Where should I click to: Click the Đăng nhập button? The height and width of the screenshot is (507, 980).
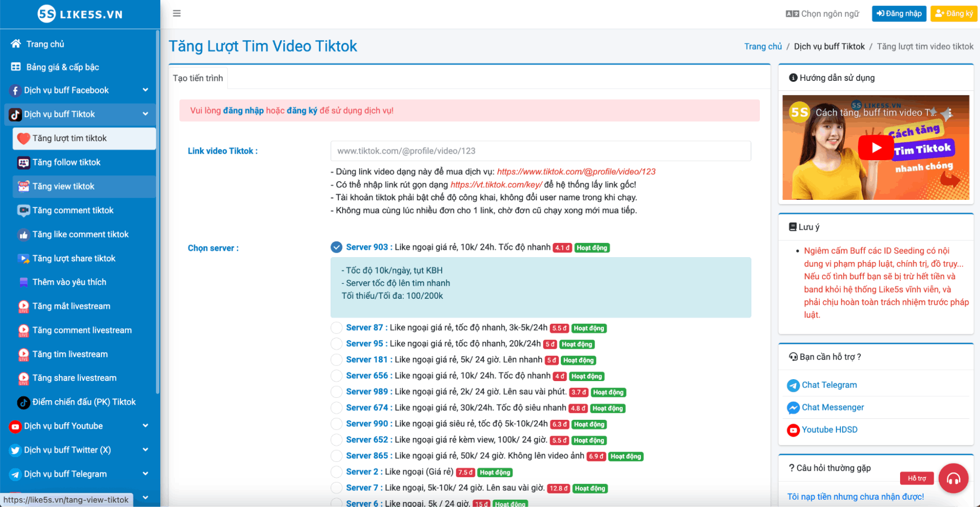coord(899,14)
